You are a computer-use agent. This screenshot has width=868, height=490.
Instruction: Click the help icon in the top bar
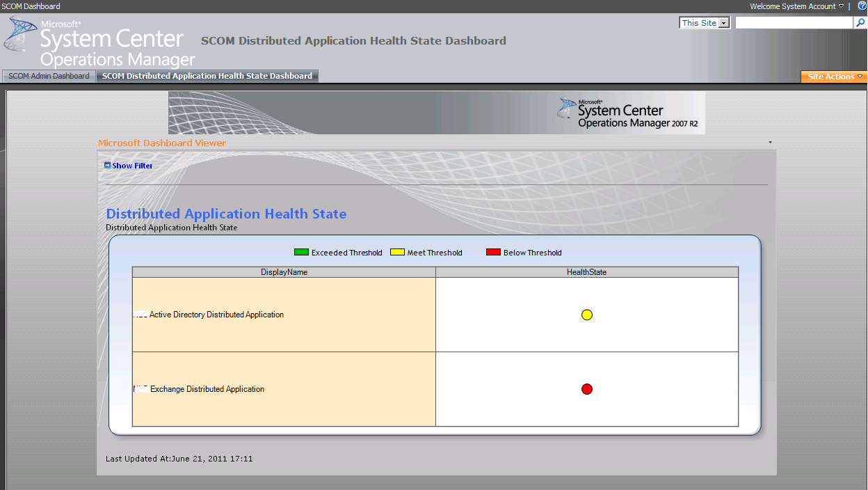pos(862,6)
